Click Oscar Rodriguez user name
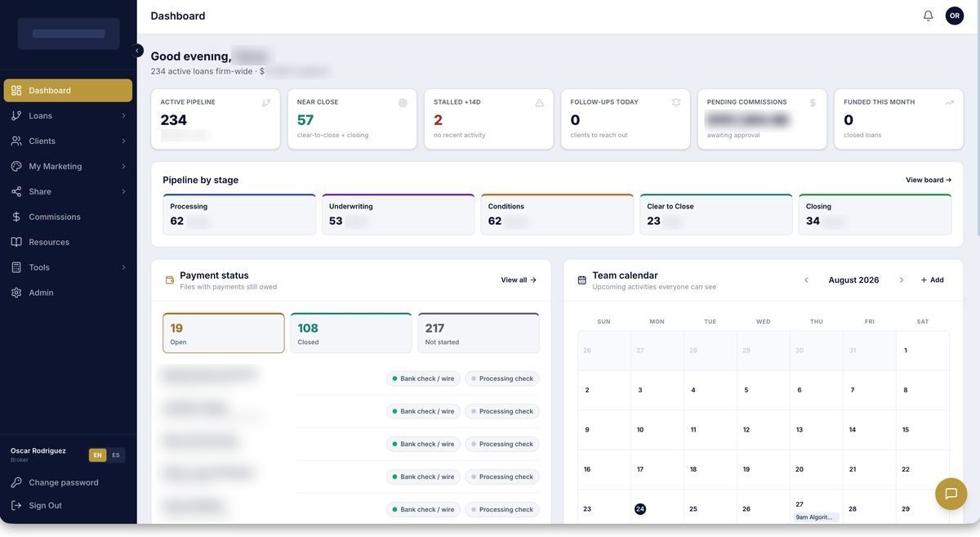The height and width of the screenshot is (537, 980). point(38,451)
